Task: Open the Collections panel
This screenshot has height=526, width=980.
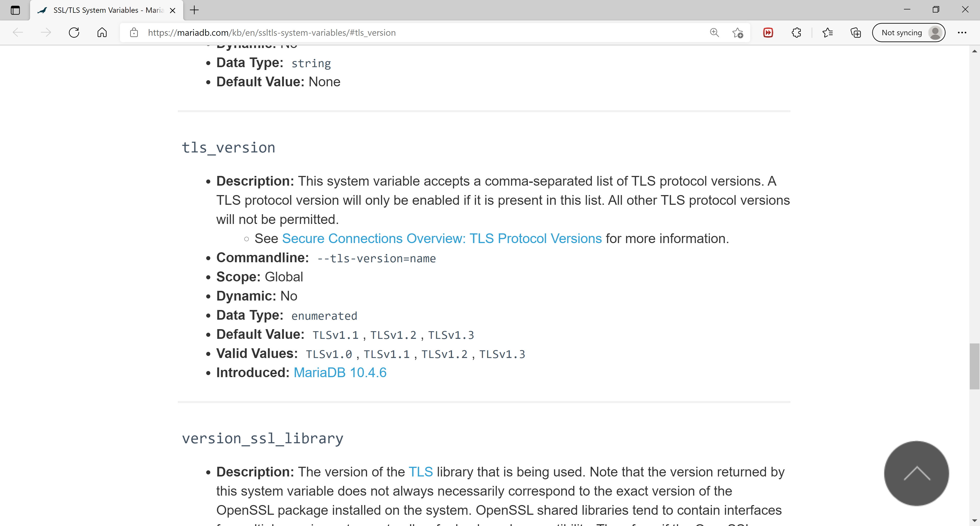Action: [x=856, y=33]
